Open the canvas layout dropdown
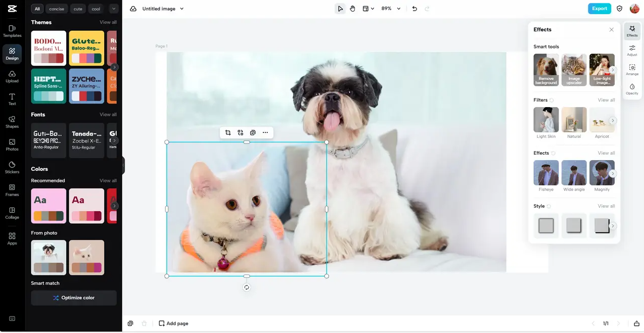The height and width of the screenshot is (333, 644). (x=369, y=9)
